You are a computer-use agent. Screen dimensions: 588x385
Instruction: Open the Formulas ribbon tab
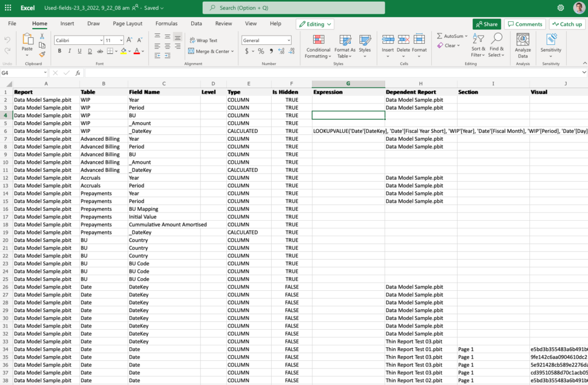coord(166,24)
